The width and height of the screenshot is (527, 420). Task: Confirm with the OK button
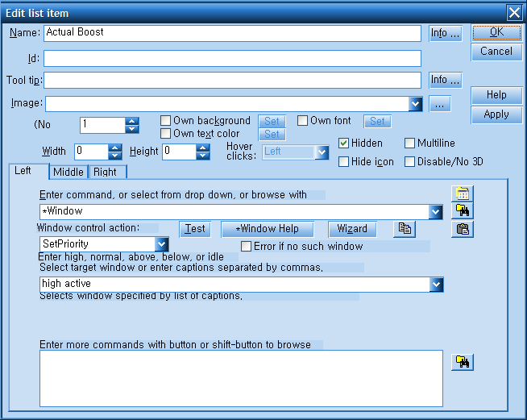[496, 32]
